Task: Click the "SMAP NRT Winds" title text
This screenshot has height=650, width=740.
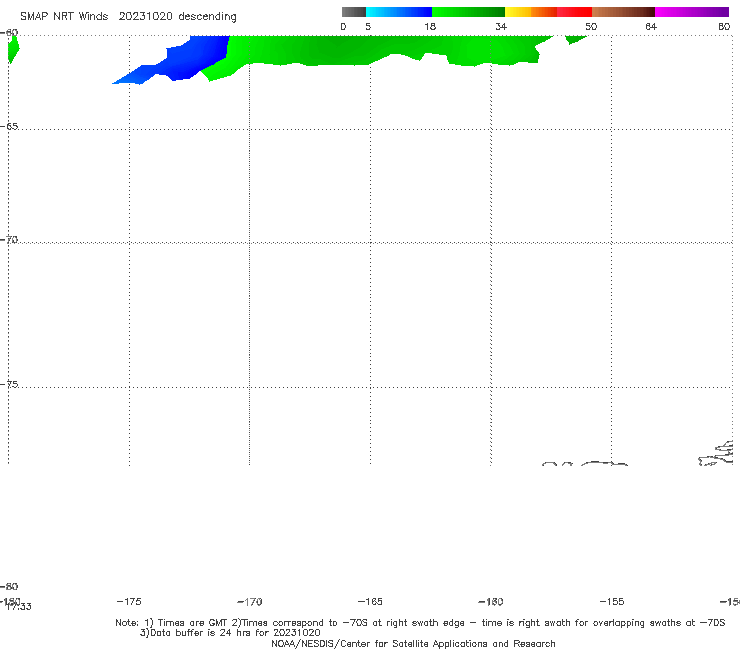Action: [x=64, y=16]
